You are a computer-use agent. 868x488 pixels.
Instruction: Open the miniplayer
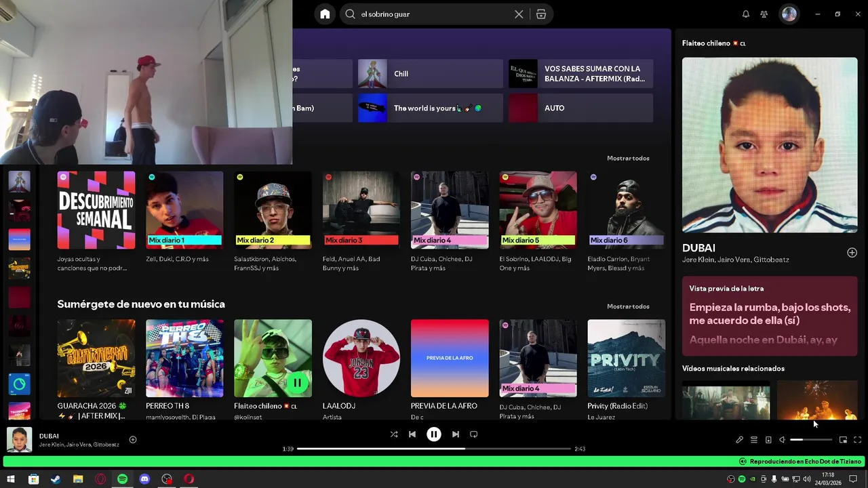coord(843,440)
